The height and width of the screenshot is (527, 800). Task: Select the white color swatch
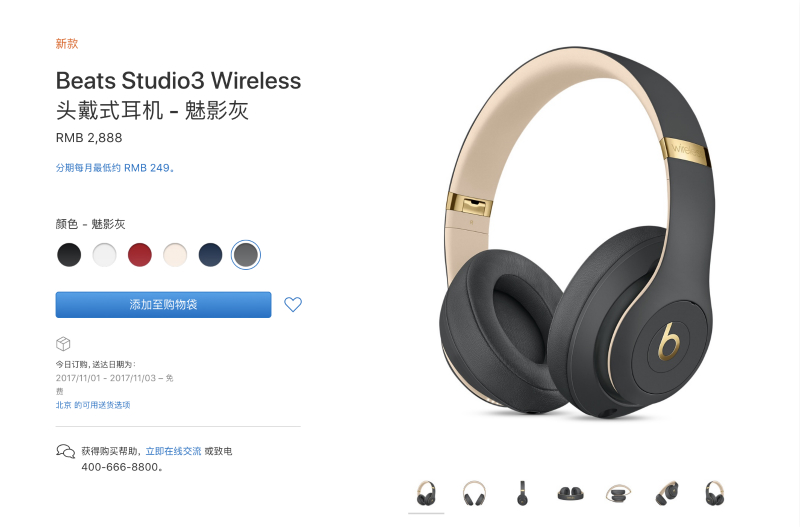(x=105, y=255)
